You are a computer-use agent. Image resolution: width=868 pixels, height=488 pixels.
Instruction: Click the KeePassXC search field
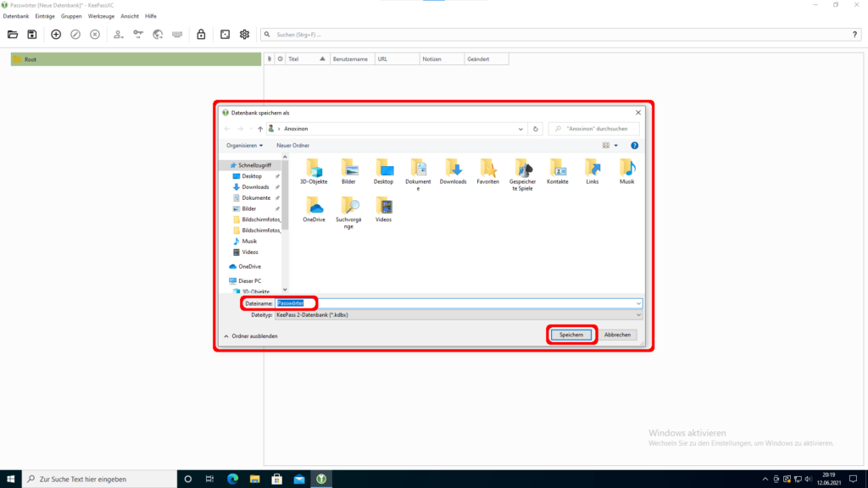559,34
